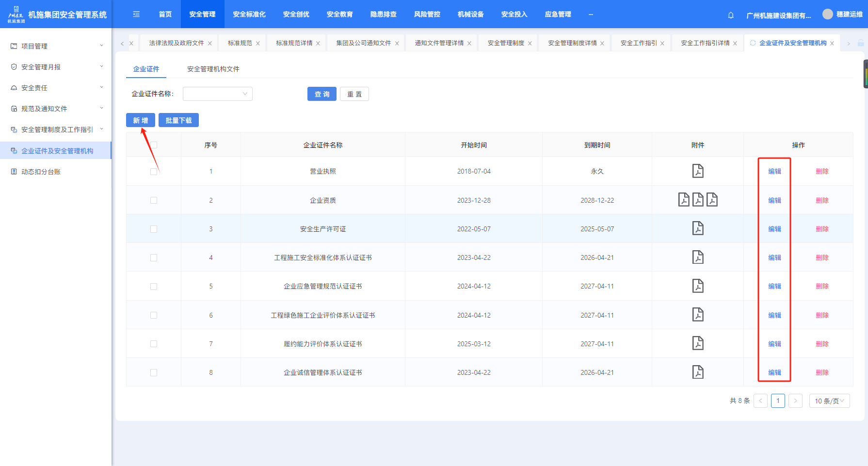Click the 批量下载 button
The width and height of the screenshot is (868, 466).
tap(178, 120)
